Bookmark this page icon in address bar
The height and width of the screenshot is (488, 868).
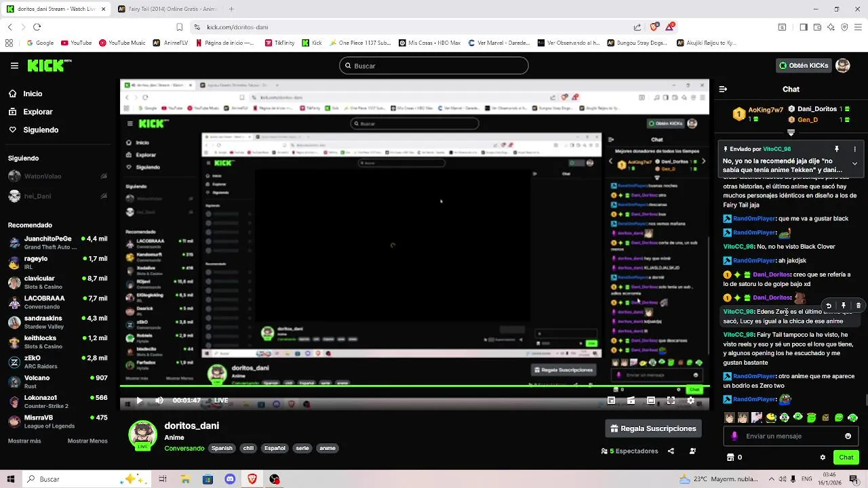tap(179, 27)
